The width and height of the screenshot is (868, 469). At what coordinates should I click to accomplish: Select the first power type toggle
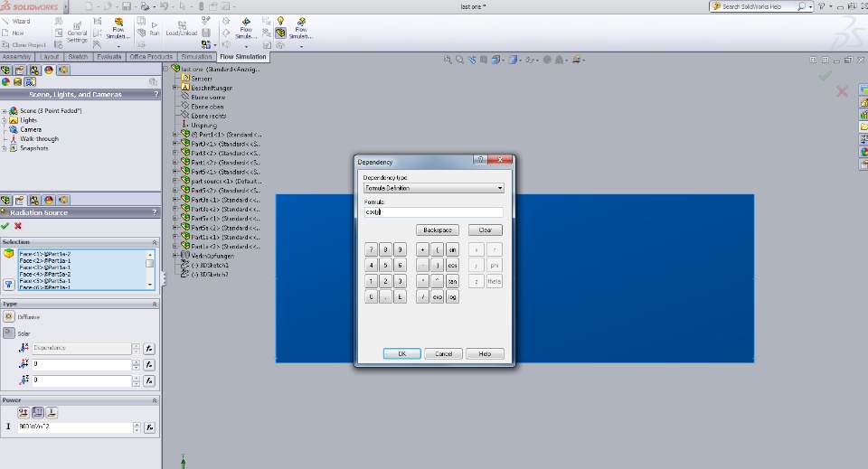24,413
